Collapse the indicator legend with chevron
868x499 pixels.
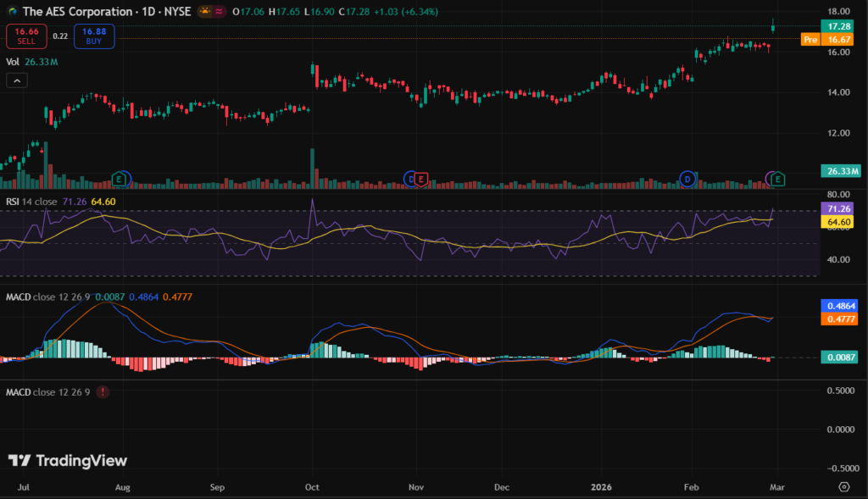17,80
